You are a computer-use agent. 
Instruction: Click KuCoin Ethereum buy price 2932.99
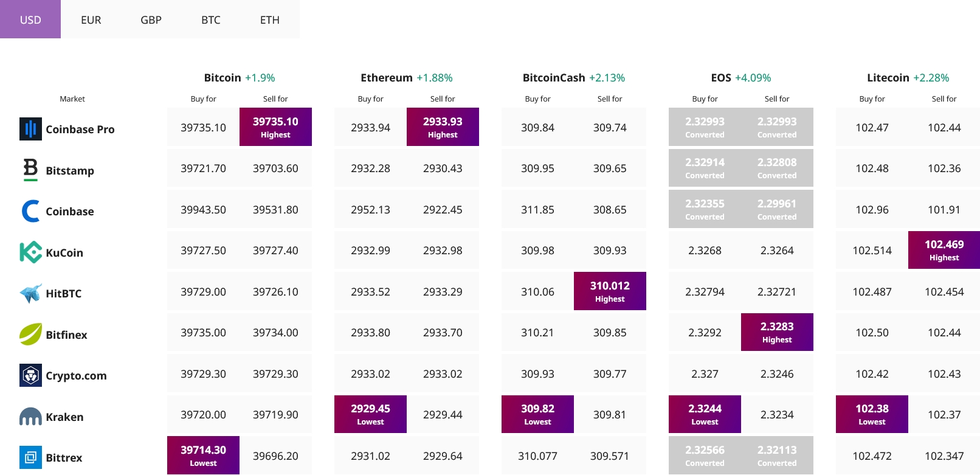point(370,250)
